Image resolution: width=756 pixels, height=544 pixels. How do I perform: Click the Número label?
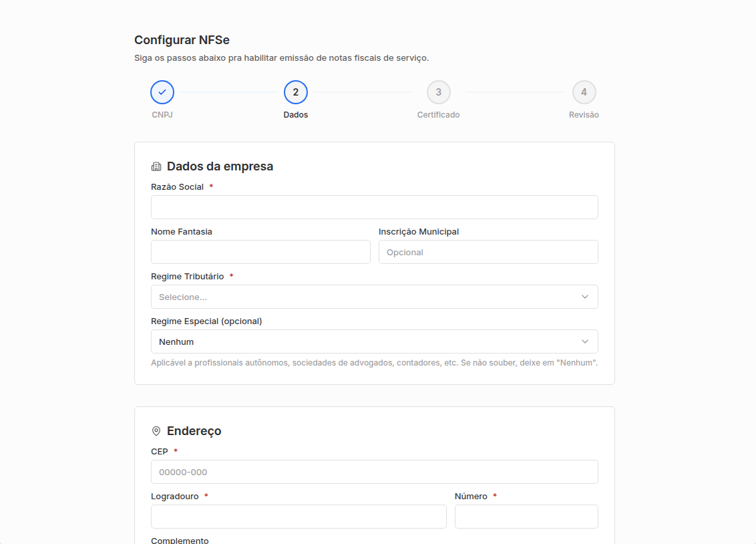(471, 497)
